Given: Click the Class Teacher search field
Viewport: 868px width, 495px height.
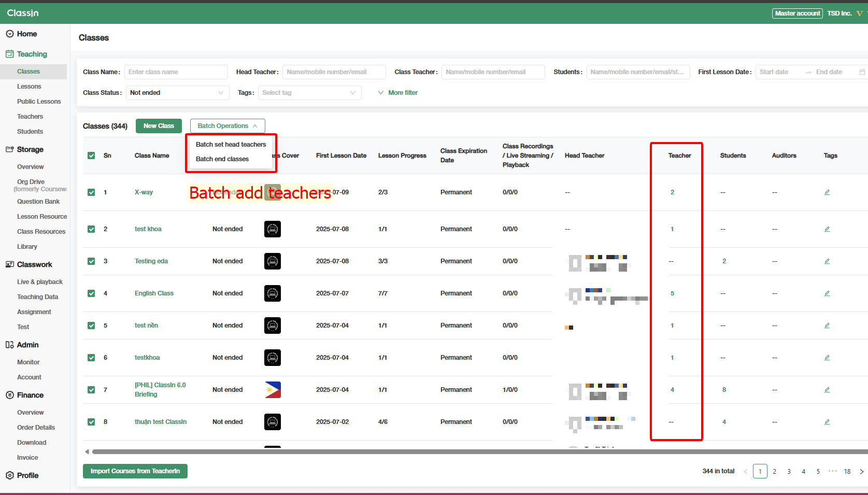Looking at the screenshot, I should tap(493, 72).
